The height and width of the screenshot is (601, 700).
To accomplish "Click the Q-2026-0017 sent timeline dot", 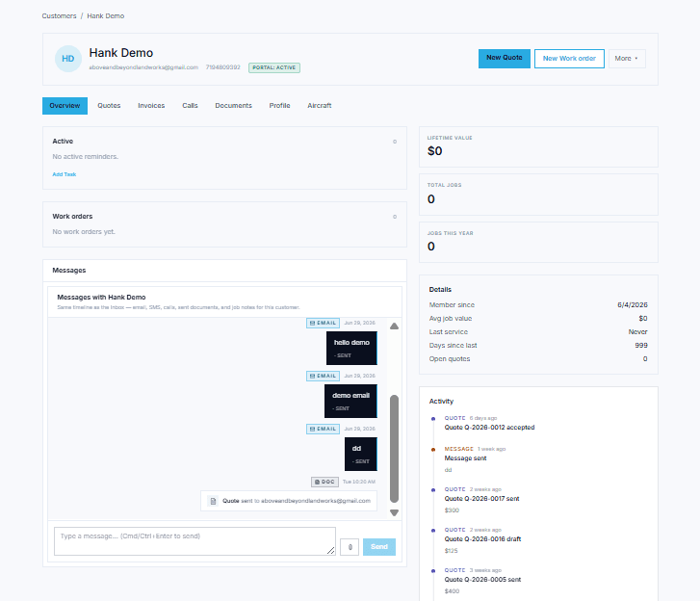I will [433, 490].
